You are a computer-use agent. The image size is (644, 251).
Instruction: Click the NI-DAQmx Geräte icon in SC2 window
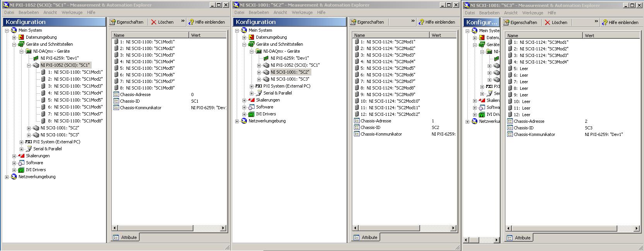coord(259,51)
